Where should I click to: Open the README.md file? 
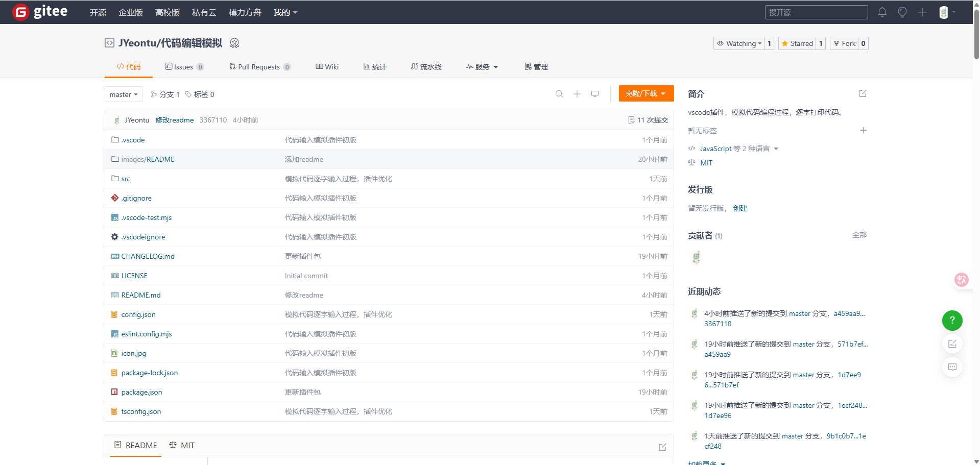pyautogui.click(x=141, y=295)
